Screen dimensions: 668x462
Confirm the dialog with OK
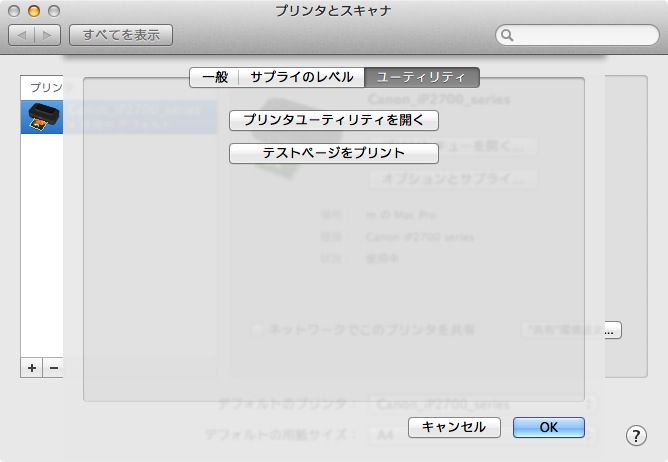point(548,427)
